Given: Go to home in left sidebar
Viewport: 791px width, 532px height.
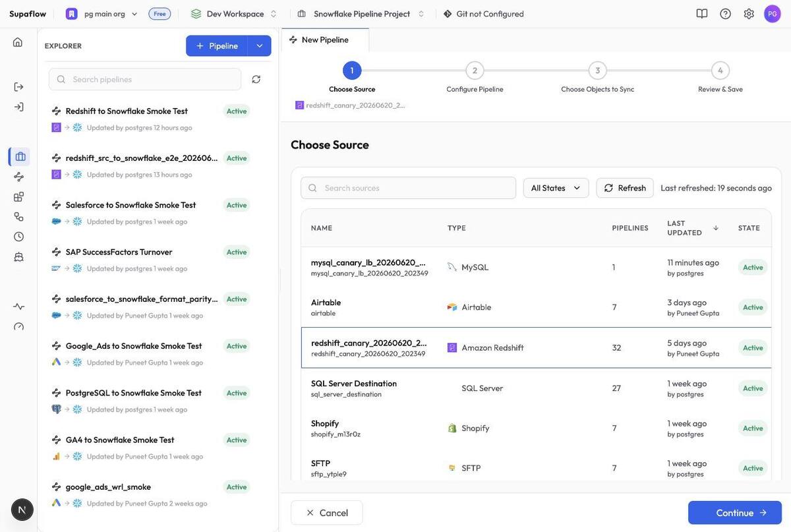Looking at the screenshot, I should coord(18,42).
